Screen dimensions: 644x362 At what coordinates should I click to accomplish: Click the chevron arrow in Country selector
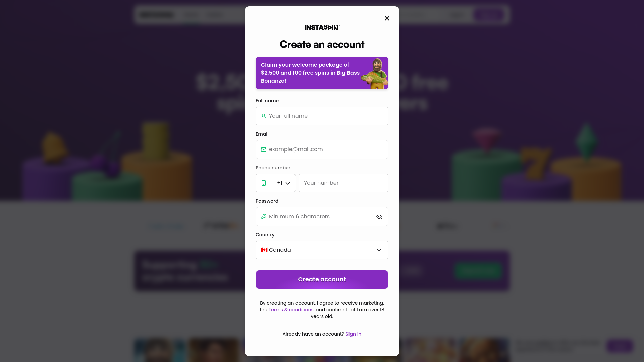[x=379, y=250]
